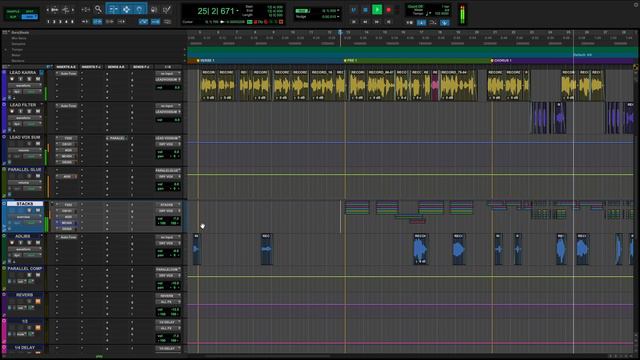Viewport: 640px width, 360px height.
Task: Select the LEAD VOX SUM track name
Action: [x=25, y=138]
